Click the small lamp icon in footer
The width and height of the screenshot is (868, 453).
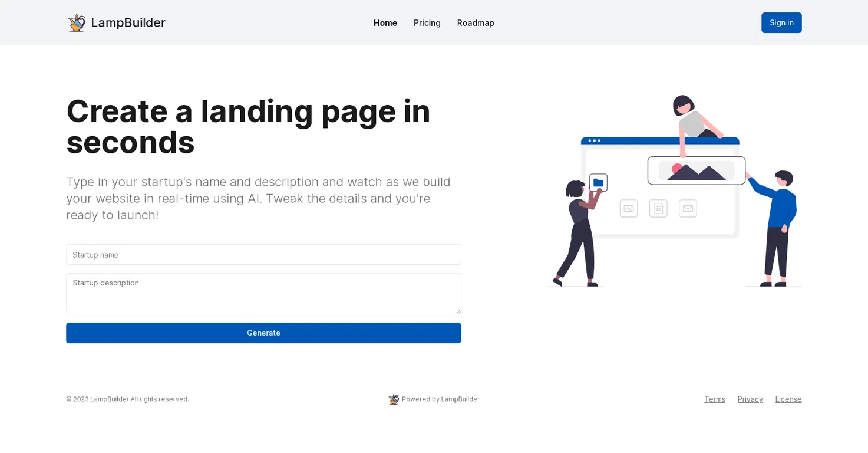[394, 399]
